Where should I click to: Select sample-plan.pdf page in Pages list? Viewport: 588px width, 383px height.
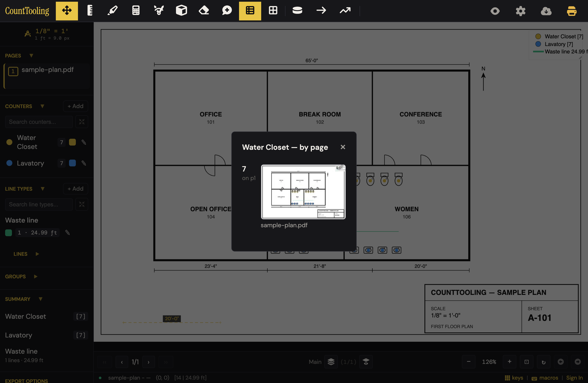pos(47,76)
